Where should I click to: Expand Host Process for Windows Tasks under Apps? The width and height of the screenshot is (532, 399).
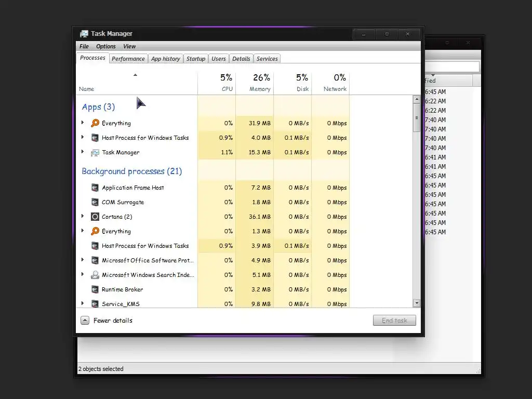pyautogui.click(x=83, y=137)
